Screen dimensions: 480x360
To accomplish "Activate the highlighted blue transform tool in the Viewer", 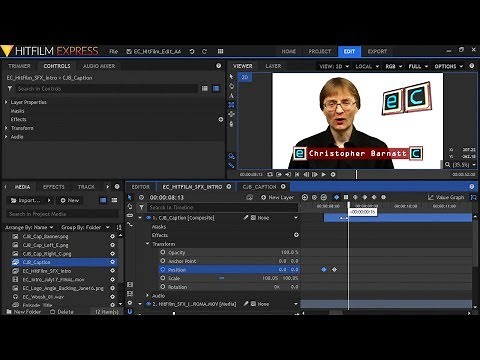I will 231,105.
